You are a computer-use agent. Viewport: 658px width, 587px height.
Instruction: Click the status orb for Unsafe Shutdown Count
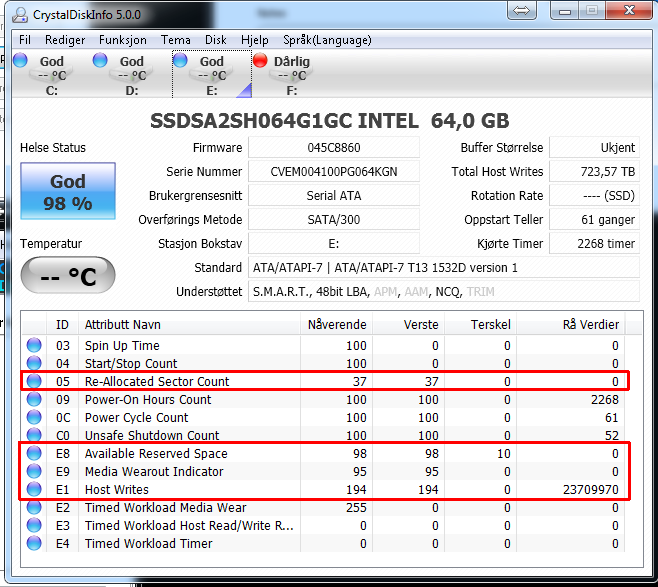click(34, 435)
